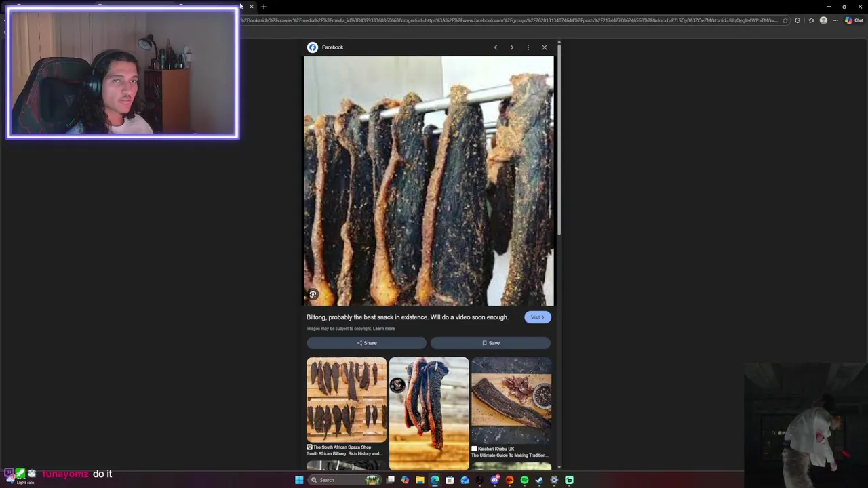Image resolution: width=868 pixels, height=488 pixels.
Task: Go to the next image in preview
Action: point(512,47)
